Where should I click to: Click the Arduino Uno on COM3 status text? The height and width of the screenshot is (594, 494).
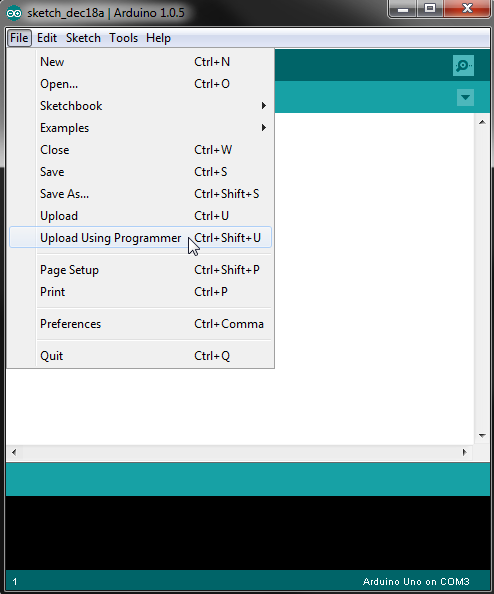click(416, 581)
